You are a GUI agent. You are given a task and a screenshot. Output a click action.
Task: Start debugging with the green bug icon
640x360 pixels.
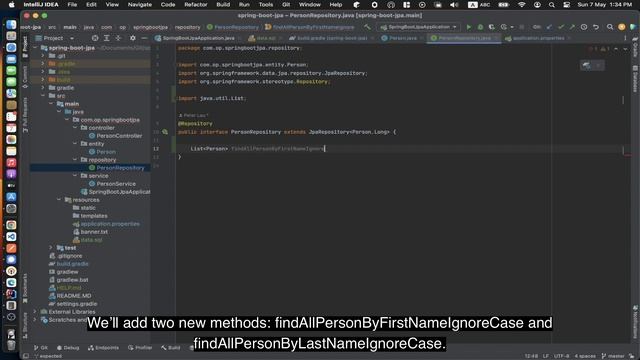pyautogui.click(x=480, y=27)
